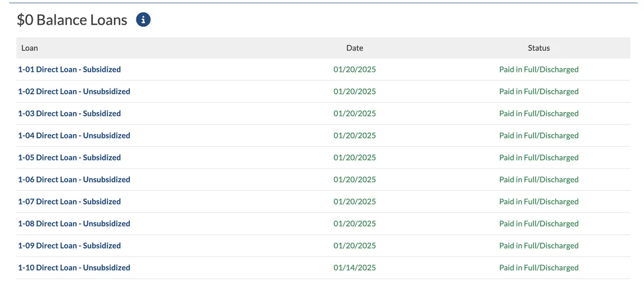Click Paid in Full/Discharged status for loan 1-04
Viewport: 644px width, 291px height.
point(539,135)
